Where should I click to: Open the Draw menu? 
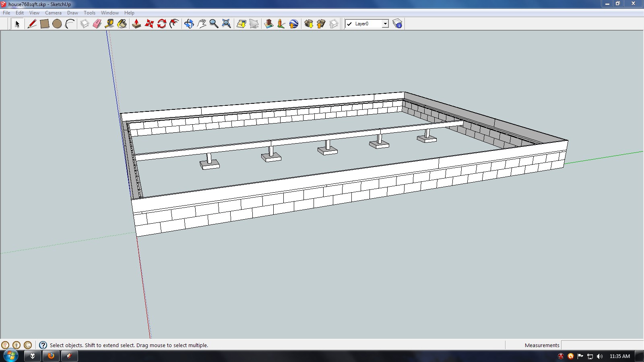click(x=72, y=13)
